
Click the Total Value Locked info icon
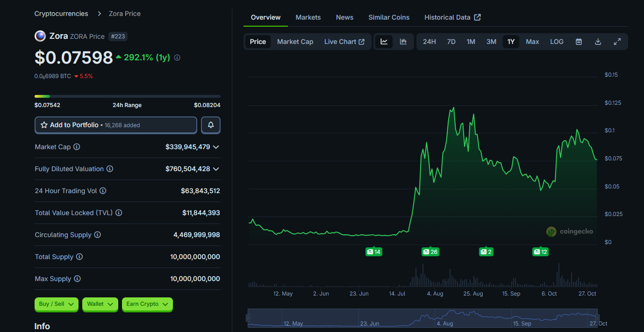click(119, 213)
